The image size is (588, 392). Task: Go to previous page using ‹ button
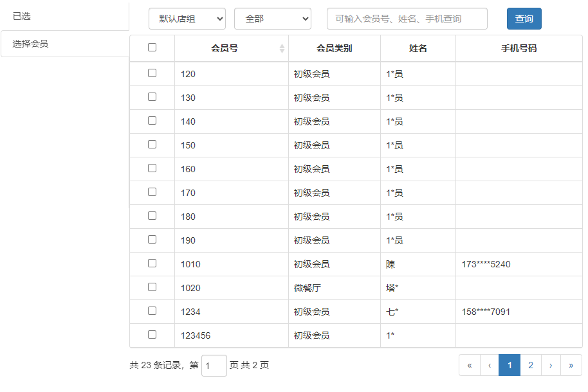(x=490, y=365)
